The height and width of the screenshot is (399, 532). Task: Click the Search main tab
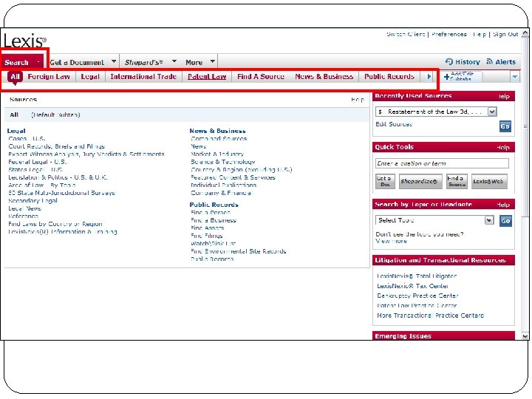coord(16,62)
